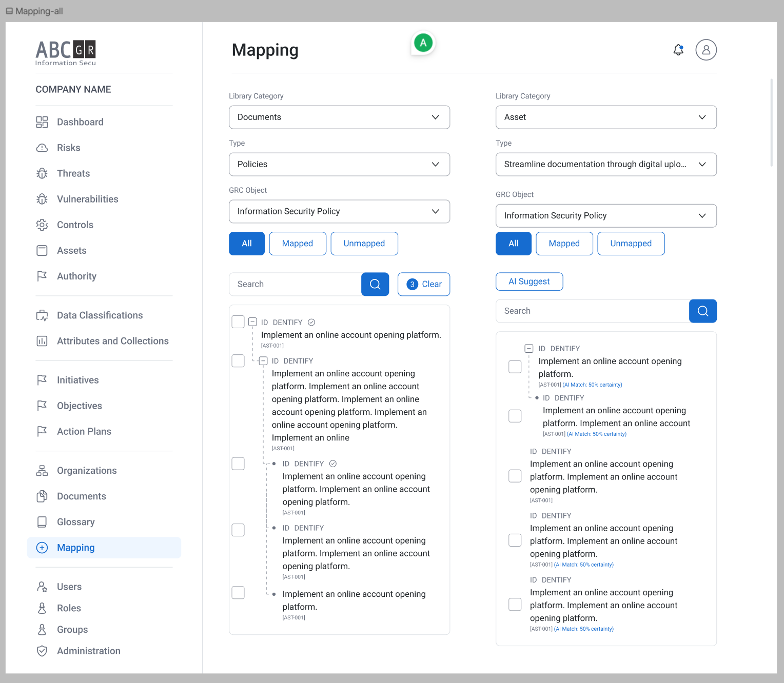The image size is (784, 683).
Task: Open Data Classifications in sidebar
Action: (100, 315)
